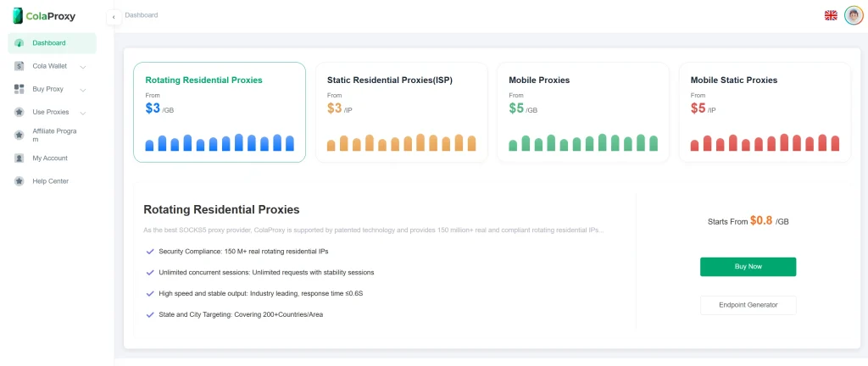Click the Rotating Residential Proxies section heading

pos(221,209)
